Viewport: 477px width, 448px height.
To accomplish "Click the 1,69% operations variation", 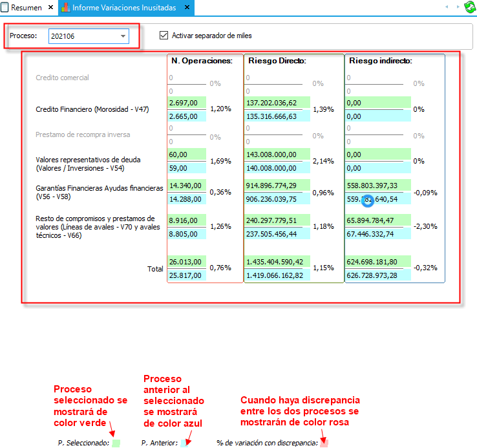I will 220,161.
